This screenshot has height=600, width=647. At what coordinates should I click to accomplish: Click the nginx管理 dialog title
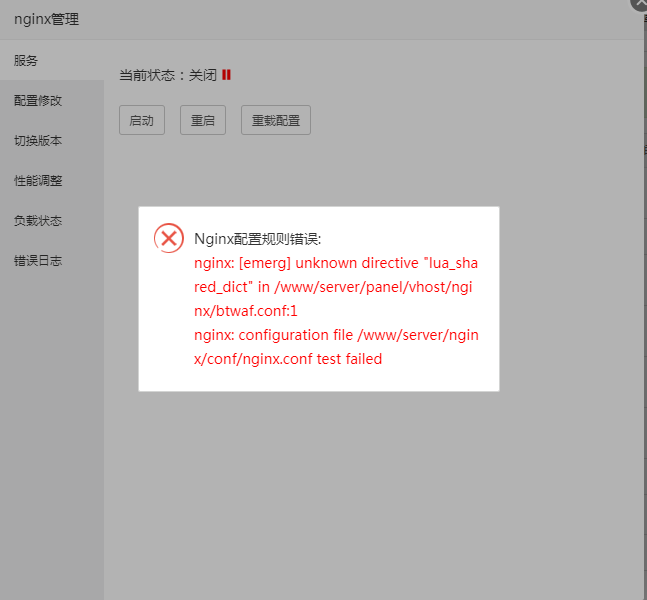pos(46,19)
